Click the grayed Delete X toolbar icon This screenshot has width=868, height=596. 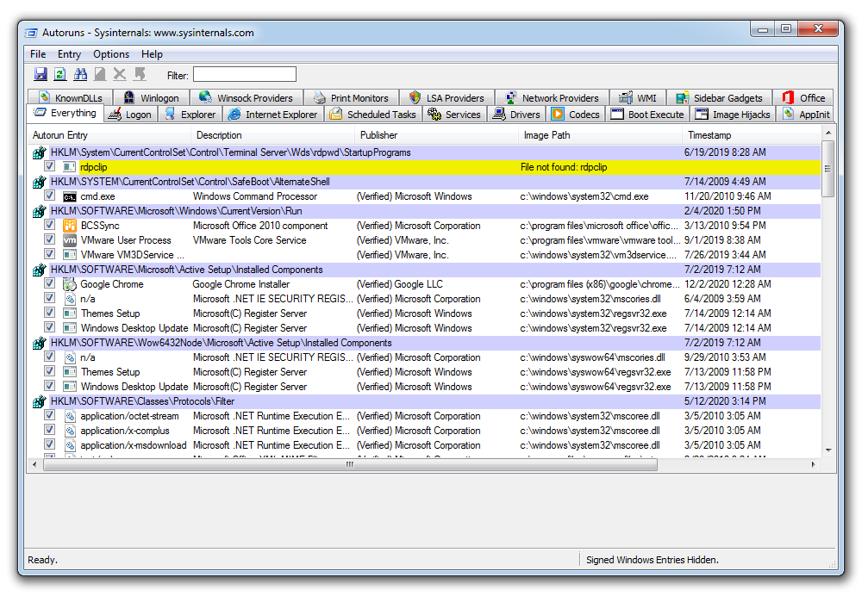click(x=119, y=74)
